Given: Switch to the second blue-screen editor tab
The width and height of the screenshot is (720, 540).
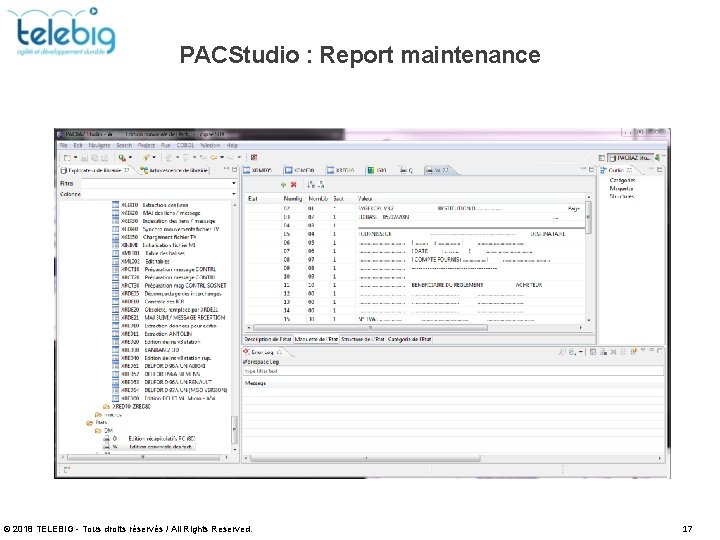Looking at the screenshot, I should coord(299,170).
